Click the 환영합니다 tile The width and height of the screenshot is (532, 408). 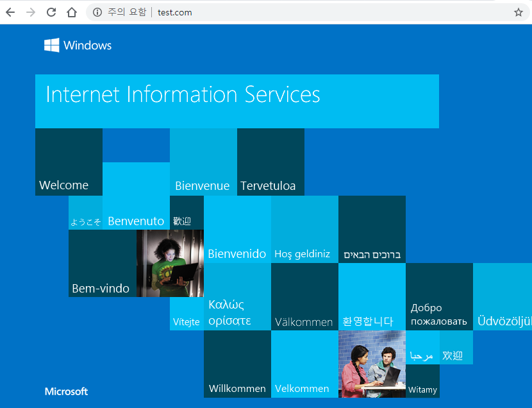point(372,296)
